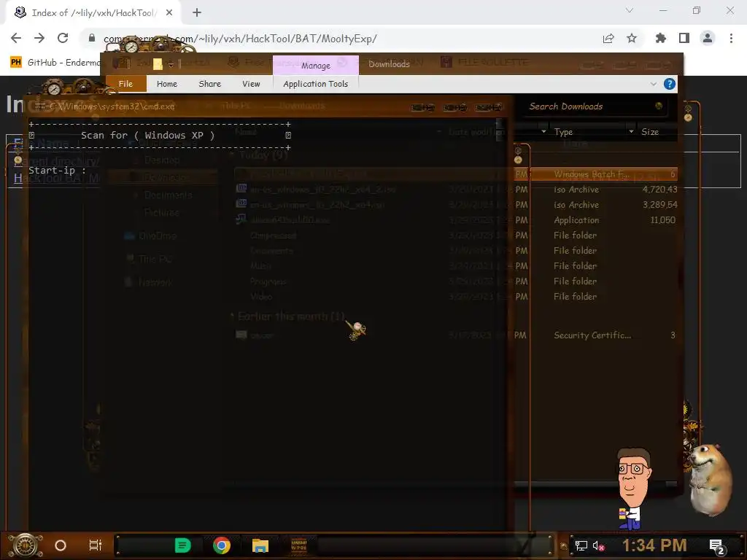Open the steampunk Start button
This screenshot has width=747, height=560.
(26, 545)
